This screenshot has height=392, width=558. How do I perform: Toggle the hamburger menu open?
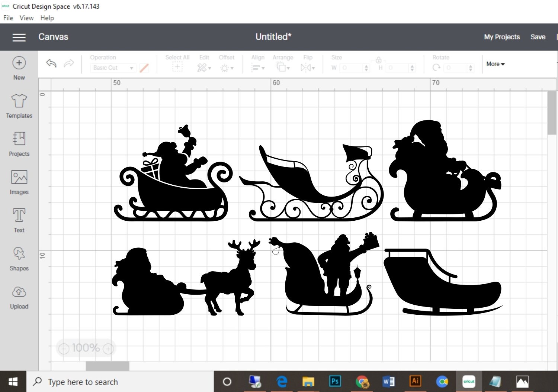click(19, 37)
